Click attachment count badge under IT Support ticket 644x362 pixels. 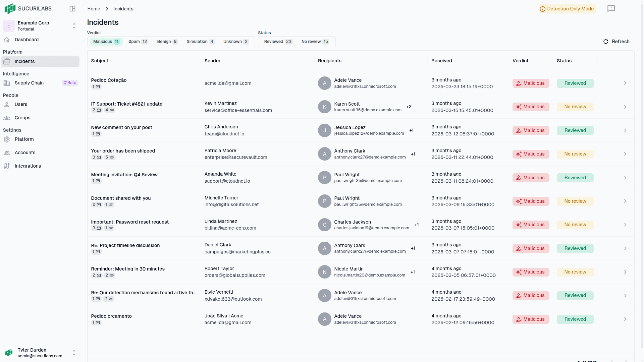click(110, 110)
